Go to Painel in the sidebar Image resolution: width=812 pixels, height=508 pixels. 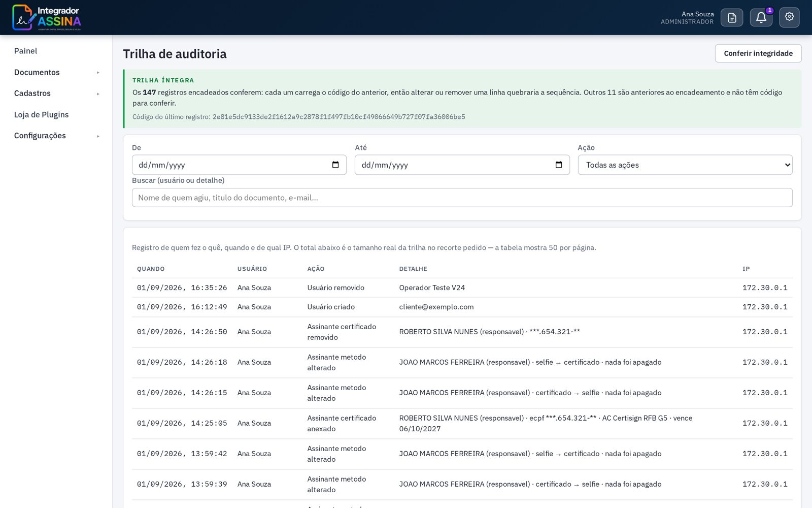pyautogui.click(x=26, y=51)
